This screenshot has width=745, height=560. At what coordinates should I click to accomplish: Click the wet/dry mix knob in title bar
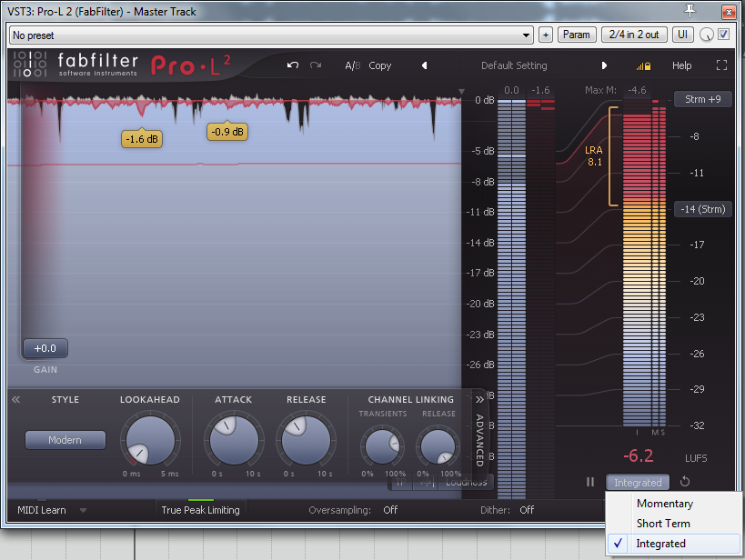[x=707, y=35]
